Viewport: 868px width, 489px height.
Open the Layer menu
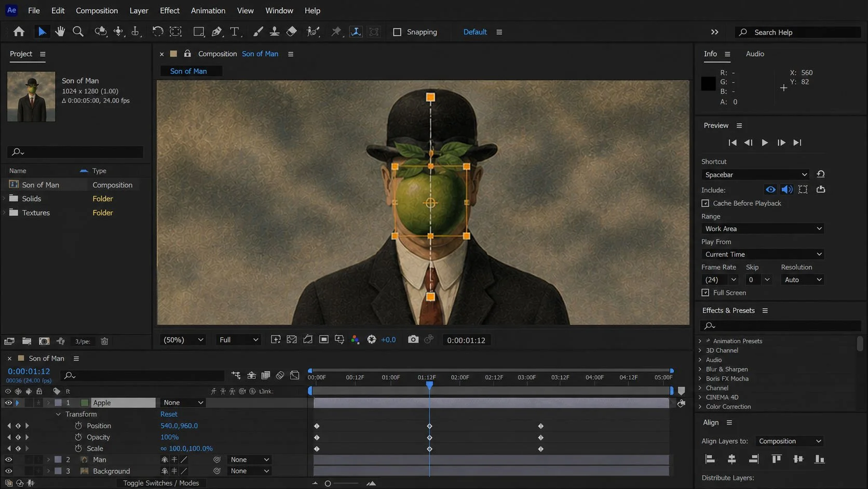[x=139, y=10]
